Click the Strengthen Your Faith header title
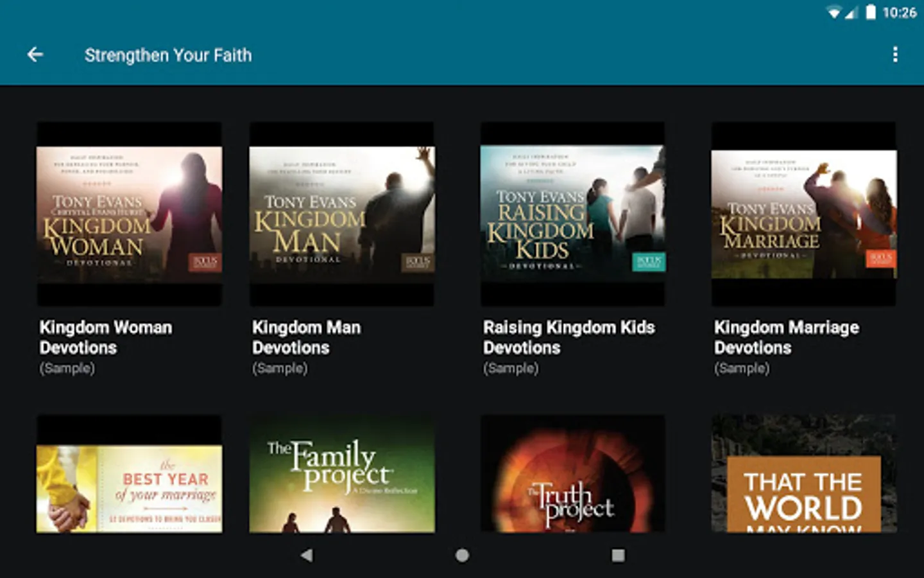This screenshot has height=578, width=924. point(168,55)
